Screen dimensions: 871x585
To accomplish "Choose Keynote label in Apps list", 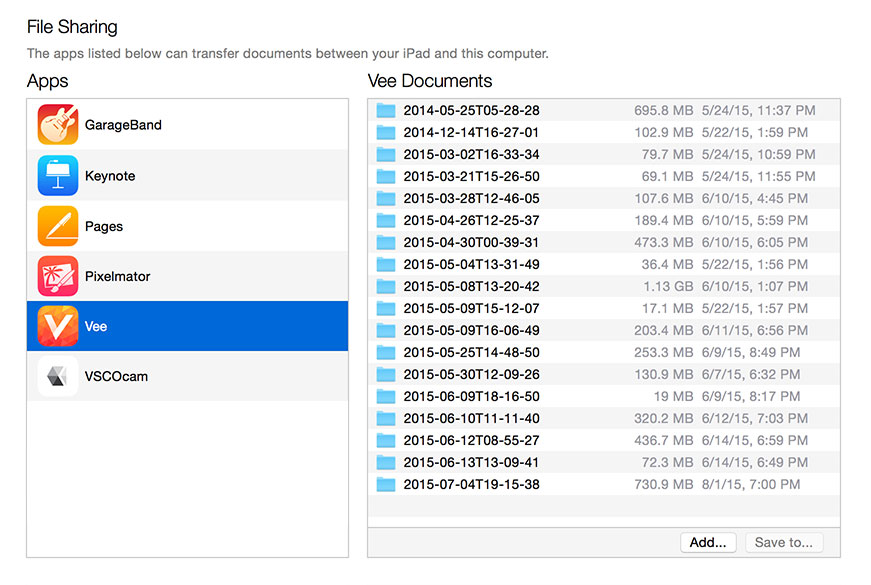I will click(x=110, y=176).
